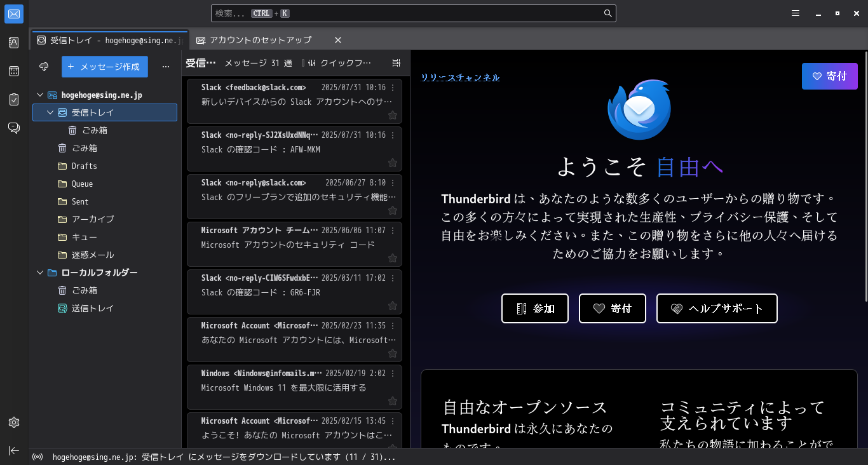Screen dimensions: 868x465
Task: Click the ヘルプサポート button
Action: [717, 309]
